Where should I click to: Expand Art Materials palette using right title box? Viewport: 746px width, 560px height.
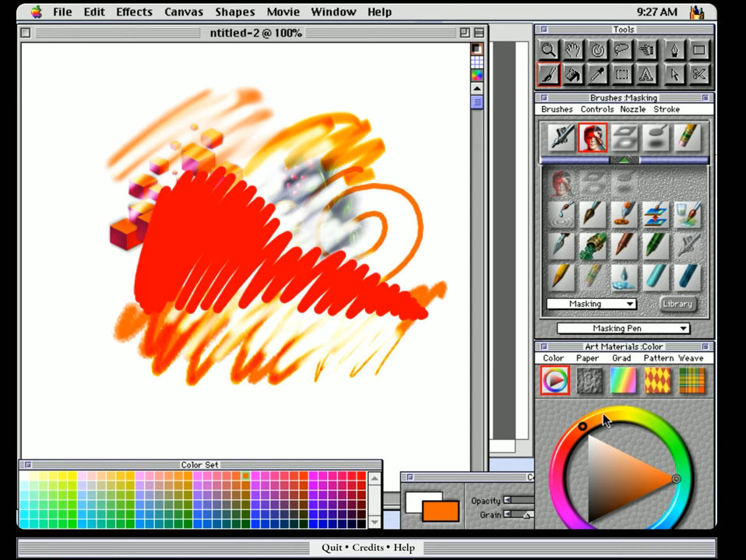(705, 347)
